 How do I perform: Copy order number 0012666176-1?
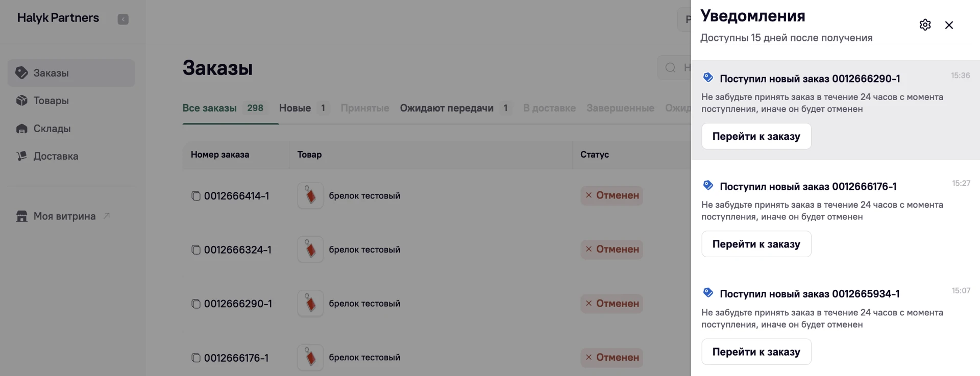pos(196,358)
